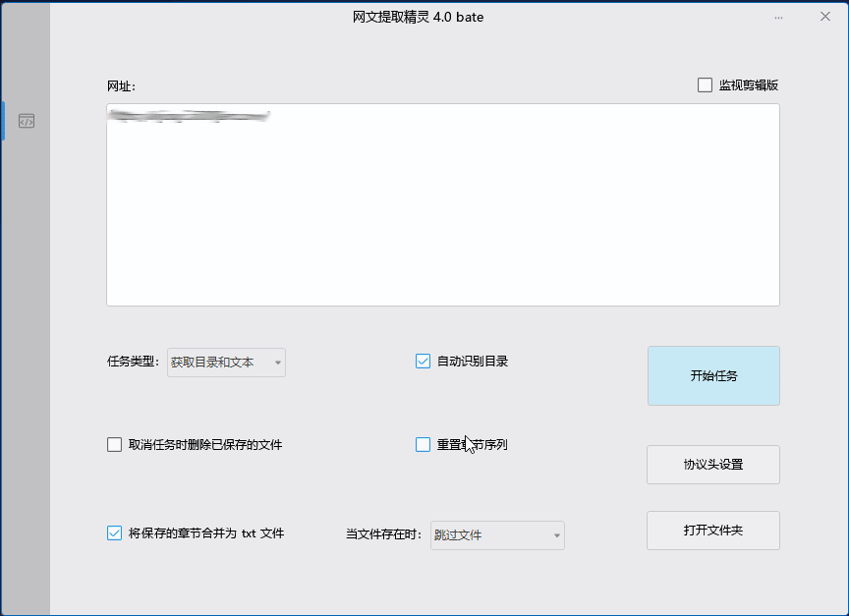Select the blurred URL entry

coord(187,113)
